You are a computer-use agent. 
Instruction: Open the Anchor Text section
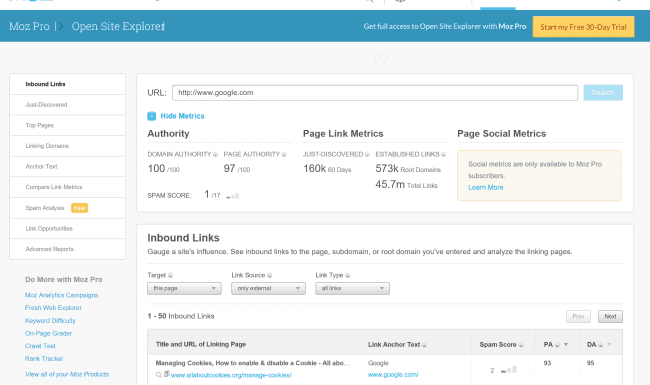[68, 167]
